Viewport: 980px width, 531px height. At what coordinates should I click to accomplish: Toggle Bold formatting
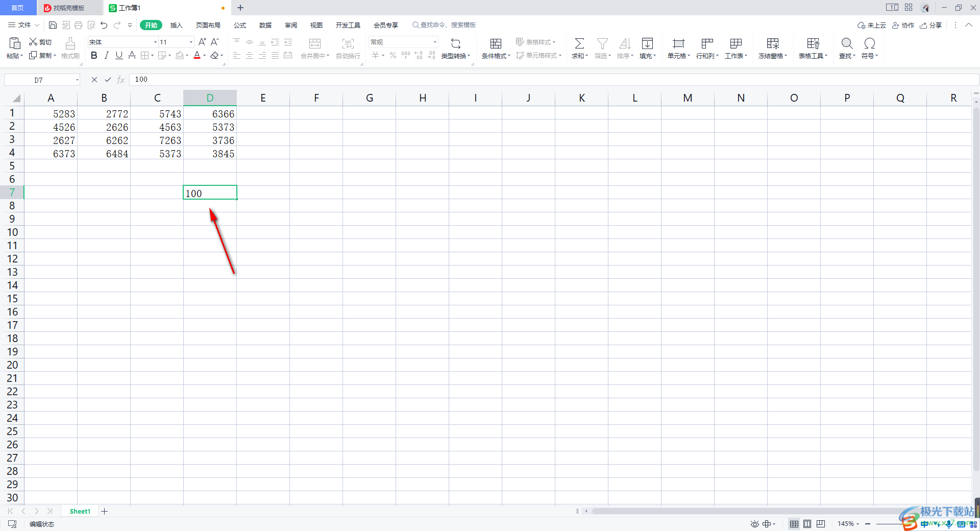94,55
